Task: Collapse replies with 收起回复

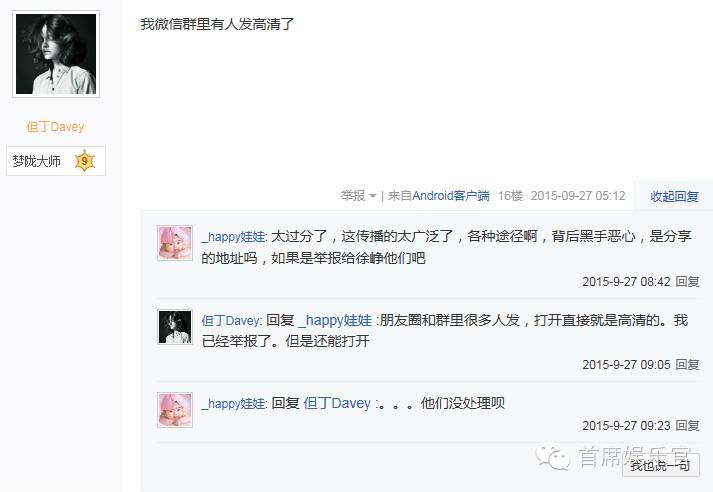Action: pos(674,196)
